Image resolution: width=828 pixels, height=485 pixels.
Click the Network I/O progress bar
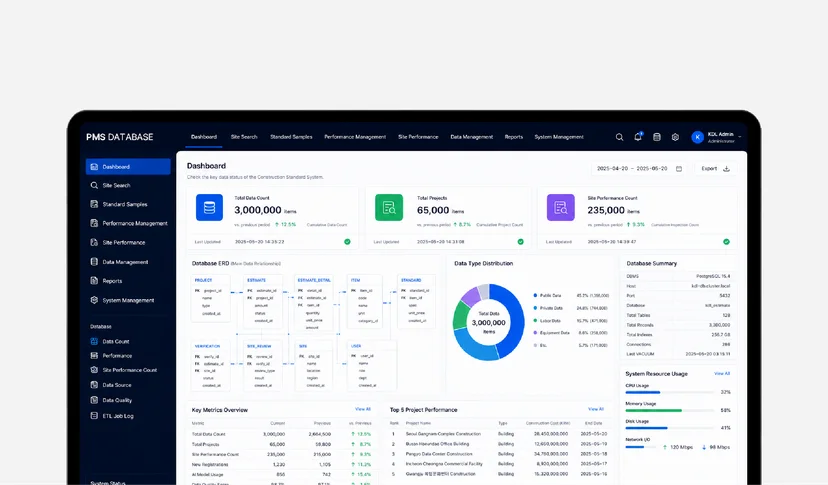(641, 447)
